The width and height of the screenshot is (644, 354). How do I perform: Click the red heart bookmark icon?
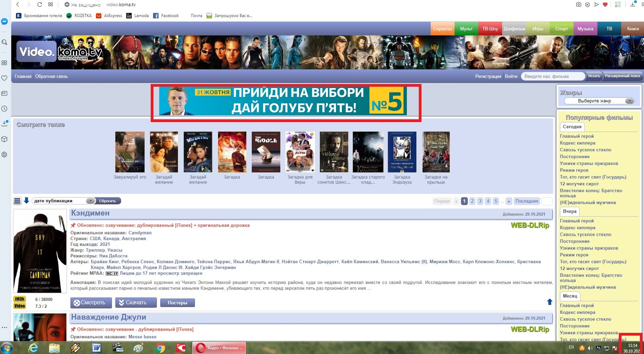[x=605, y=4]
